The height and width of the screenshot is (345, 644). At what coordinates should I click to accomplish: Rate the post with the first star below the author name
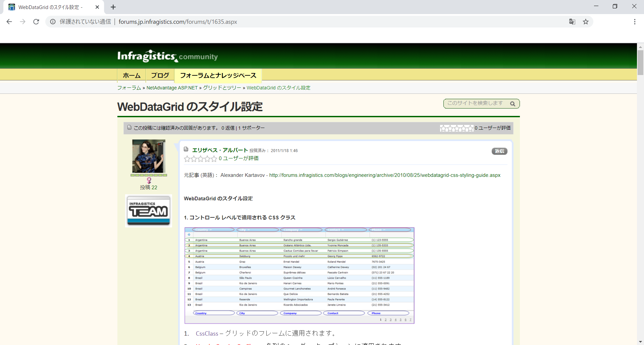[x=187, y=159]
